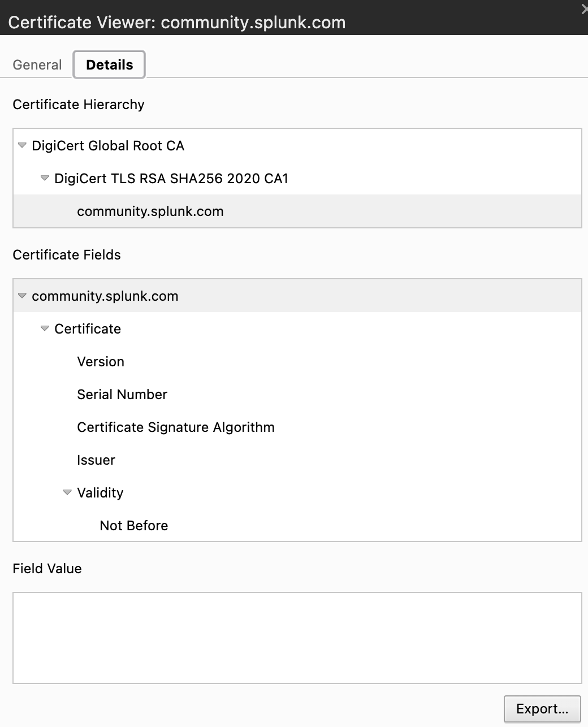Select the Not Before field
The image size is (588, 727).
133,525
